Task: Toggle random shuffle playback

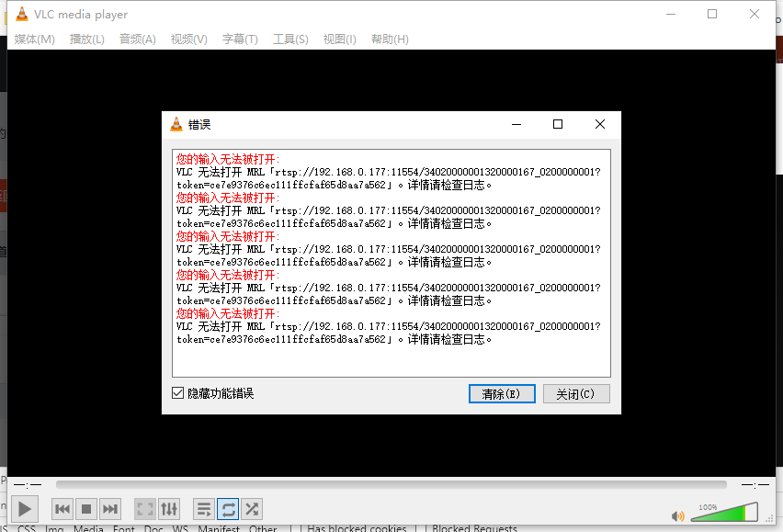Action: (x=252, y=509)
